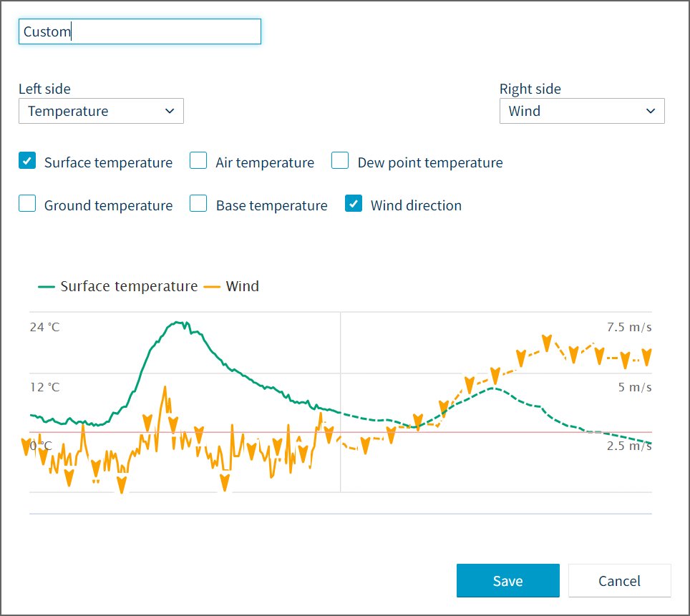690x616 pixels.
Task: Tick the Dew point temperature checkbox
Action: click(340, 161)
